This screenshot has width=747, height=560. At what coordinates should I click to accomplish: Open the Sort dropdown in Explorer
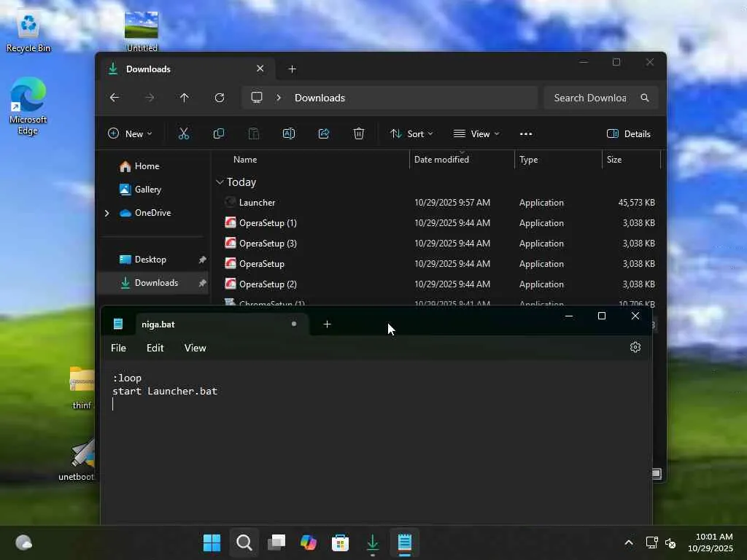(411, 134)
